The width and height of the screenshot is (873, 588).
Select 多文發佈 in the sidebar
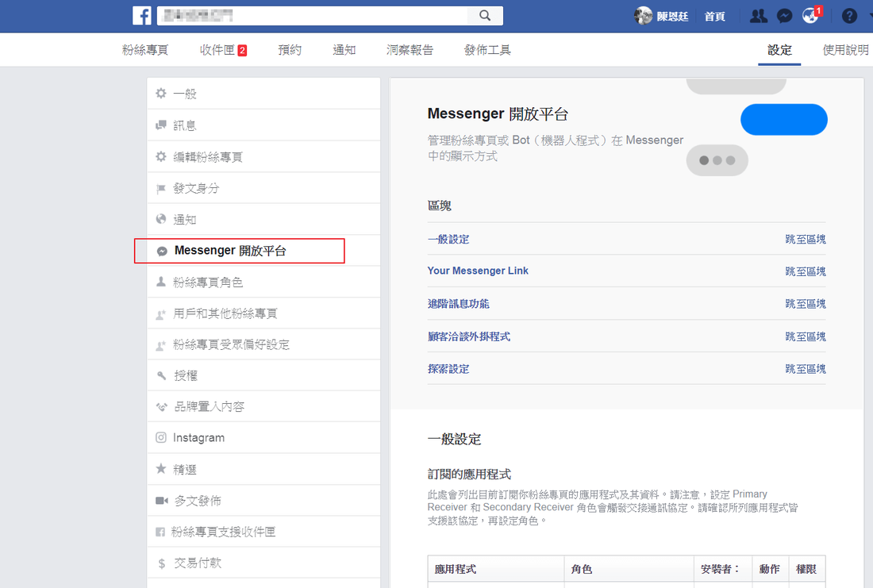tap(264, 501)
